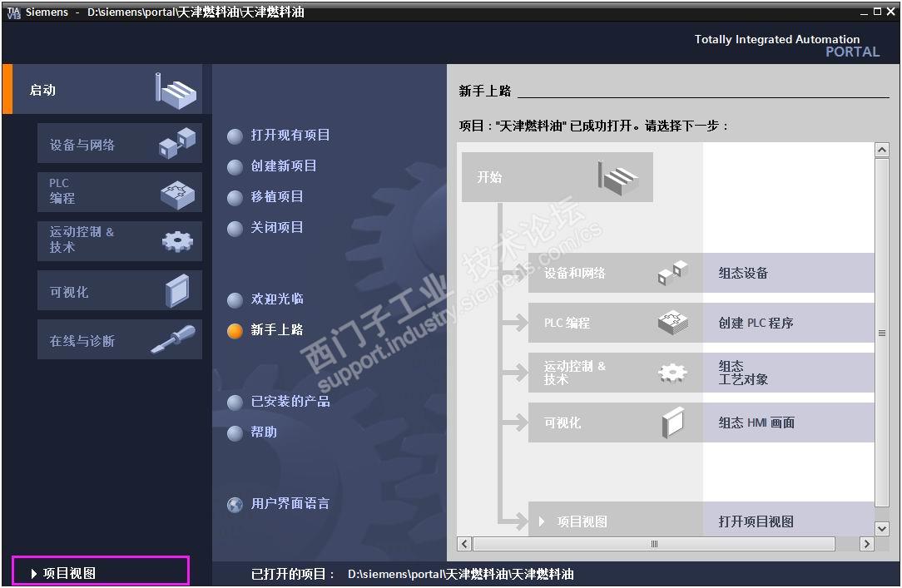Select the 已安装的产品 bullet
The height and width of the screenshot is (588, 902).
pos(235,403)
